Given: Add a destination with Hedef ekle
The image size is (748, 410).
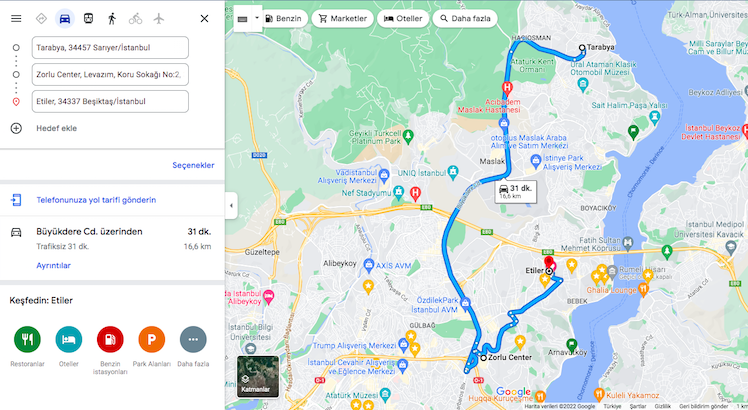Looking at the screenshot, I should [56, 128].
